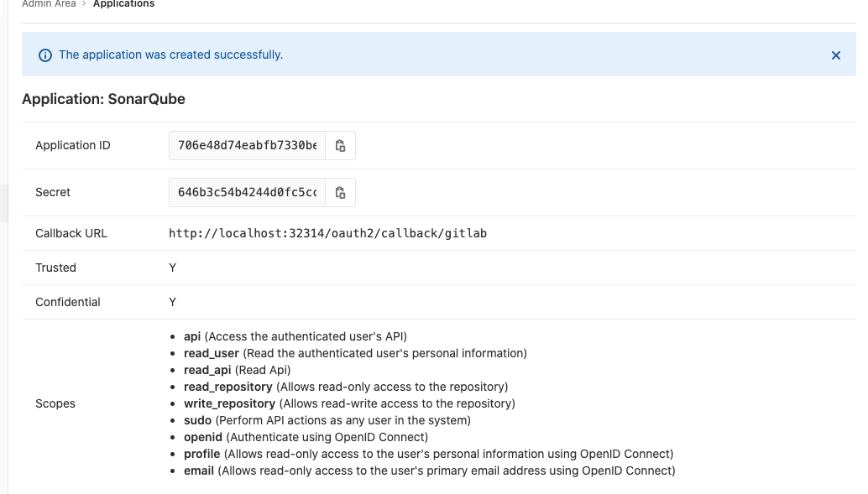The height and width of the screenshot is (494, 868).
Task: Click the Trusted row Y value
Action: 173,268
